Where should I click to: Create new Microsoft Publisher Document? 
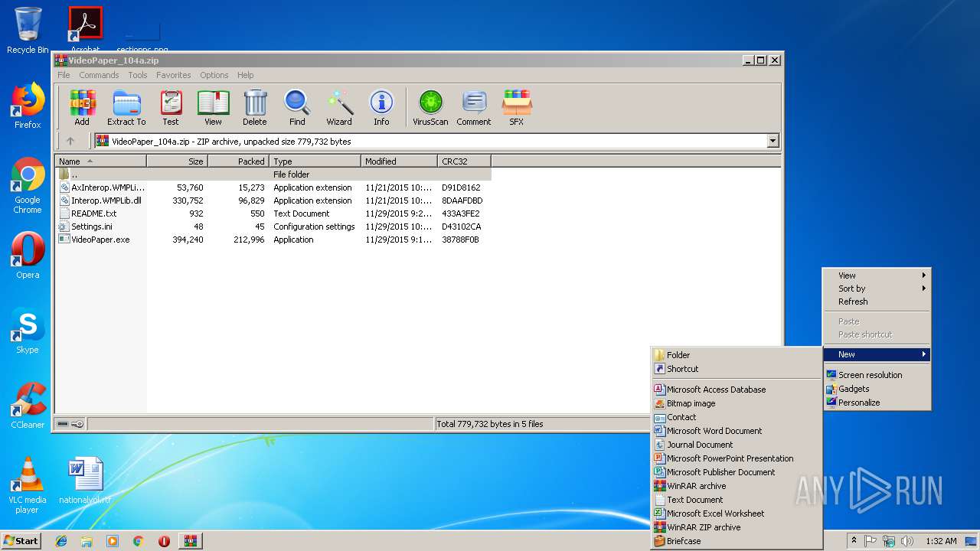737,472
